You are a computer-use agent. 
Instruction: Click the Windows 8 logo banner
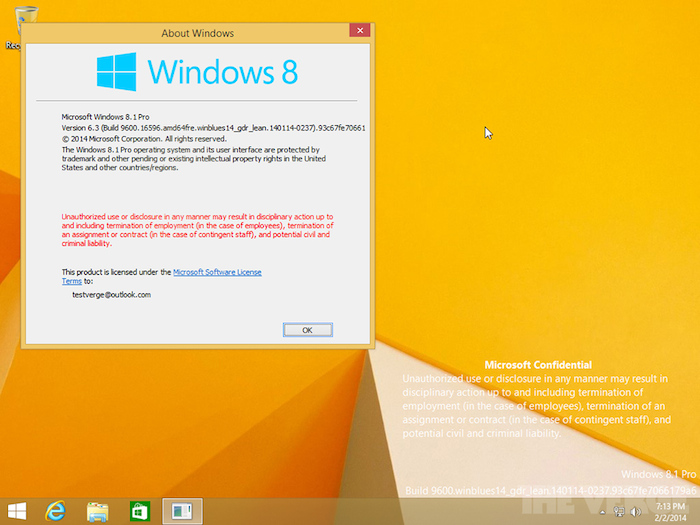197,71
